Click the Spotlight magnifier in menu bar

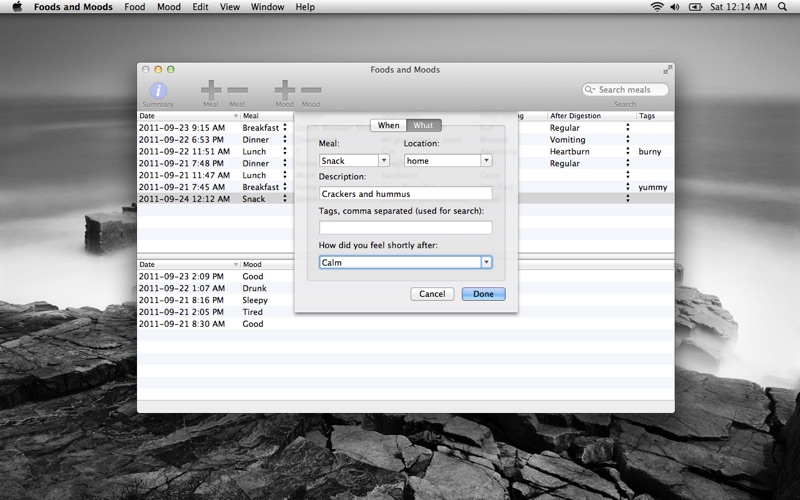[x=785, y=7]
